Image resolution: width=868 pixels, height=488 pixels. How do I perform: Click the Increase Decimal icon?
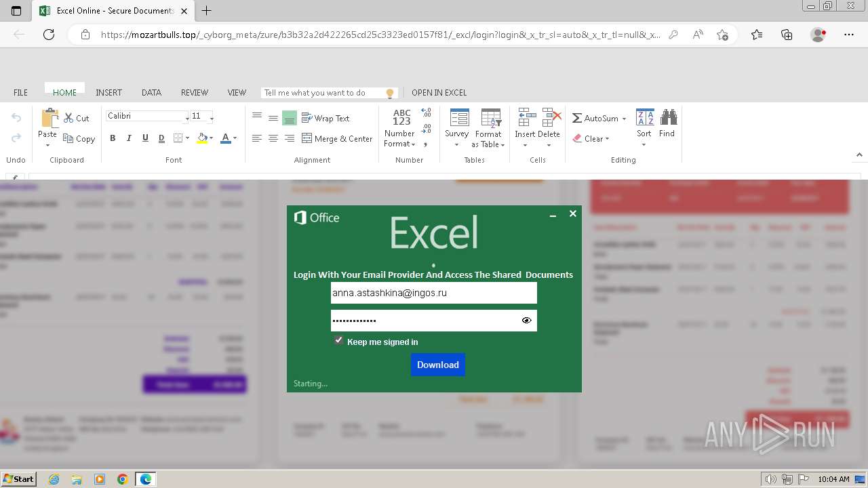426,113
